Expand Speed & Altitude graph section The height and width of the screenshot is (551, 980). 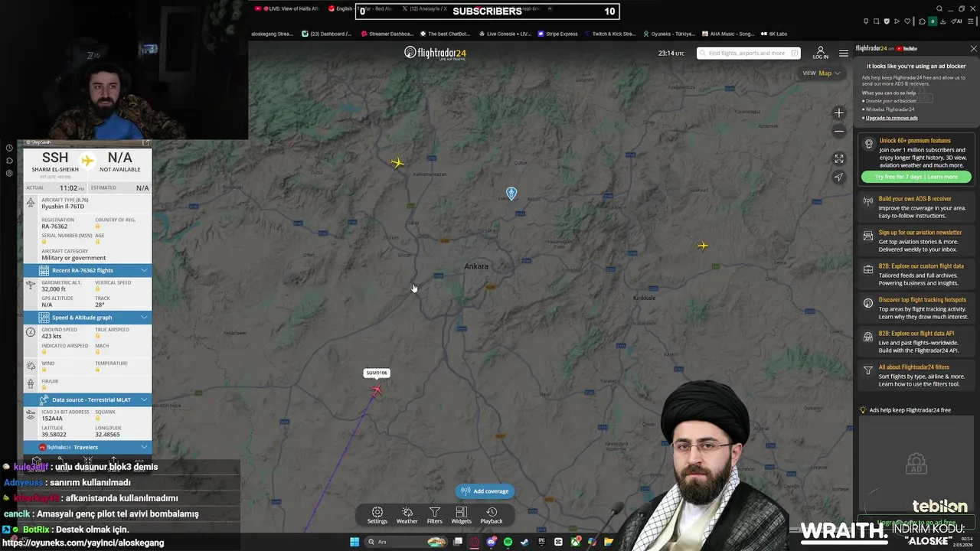tap(87, 318)
